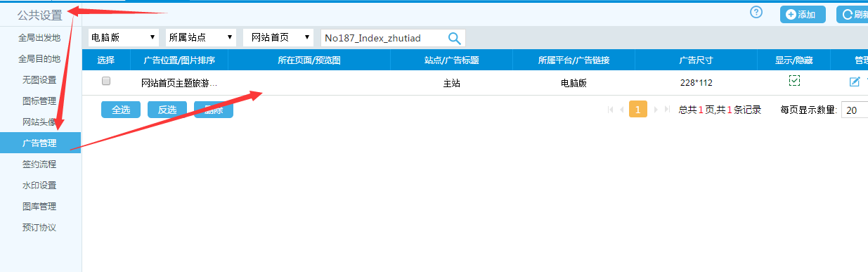This screenshot has width=868, height=272.
Task: Open 水印设置 in sidebar
Action: click(40, 186)
